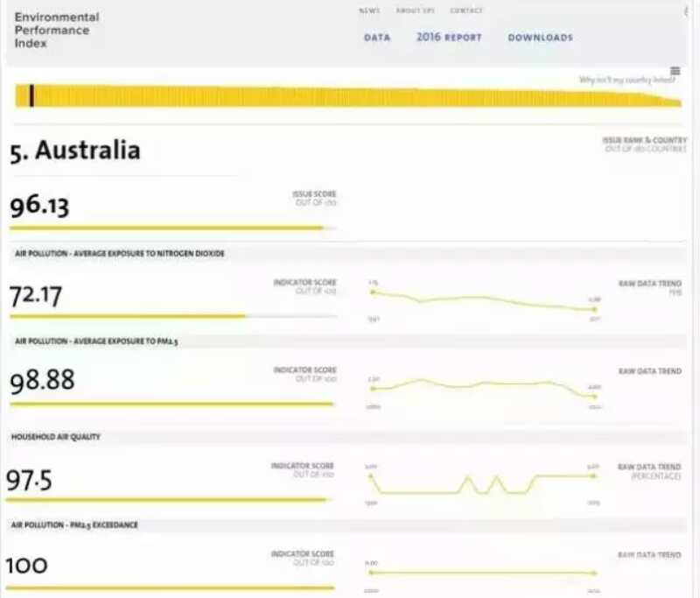700x598 pixels.
Task: Click the Environmental Performance Index logo
Action: point(57,30)
